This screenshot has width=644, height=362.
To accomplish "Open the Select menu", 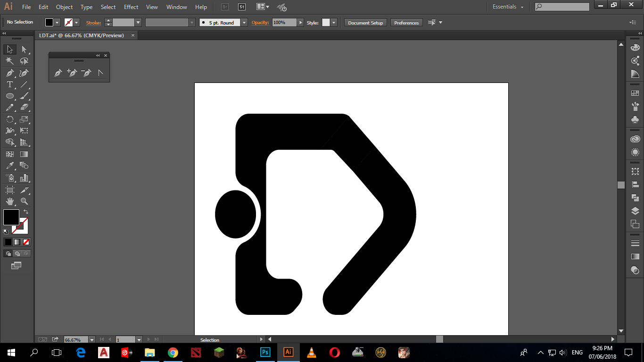I will [x=108, y=7].
